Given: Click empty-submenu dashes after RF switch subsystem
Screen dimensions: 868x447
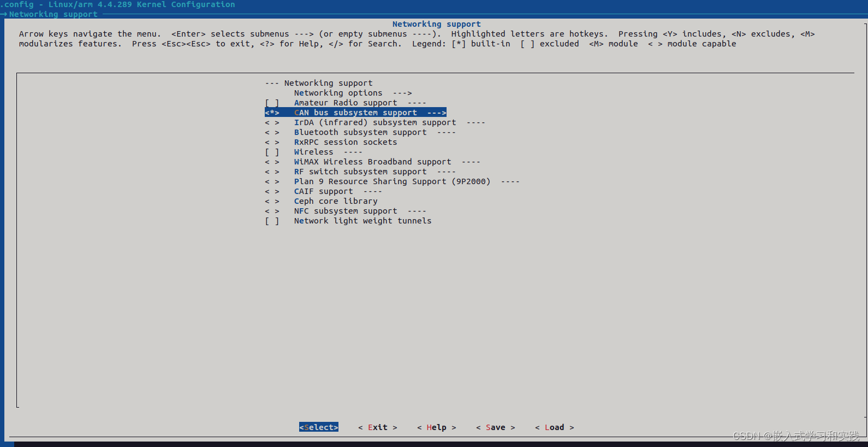Looking at the screenshot, I should [x=447, y=172].
